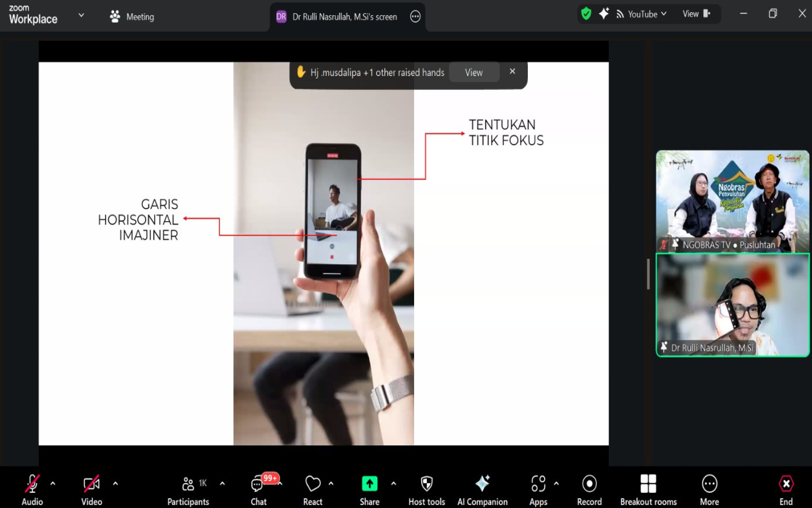Switch to the Meeting tab
The image size is (812, 508).
pos(132,17)
